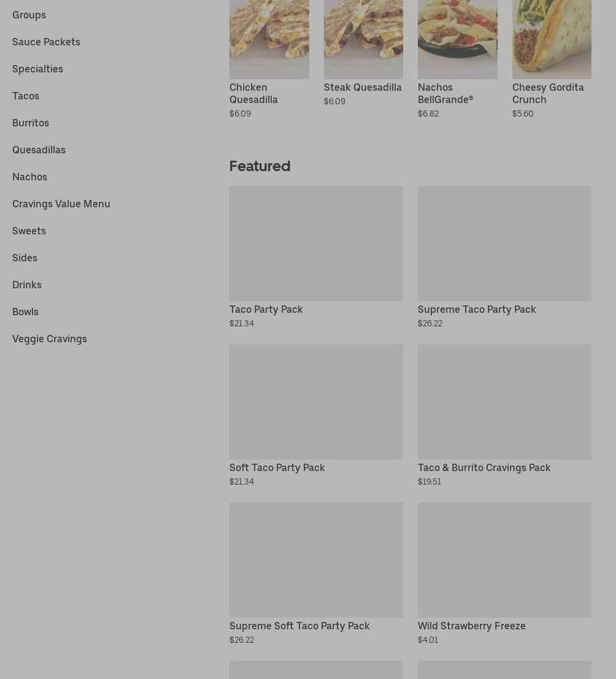616x679 pixels.
Task: Open the Groups menu category
Action: (x=29, y=15)
